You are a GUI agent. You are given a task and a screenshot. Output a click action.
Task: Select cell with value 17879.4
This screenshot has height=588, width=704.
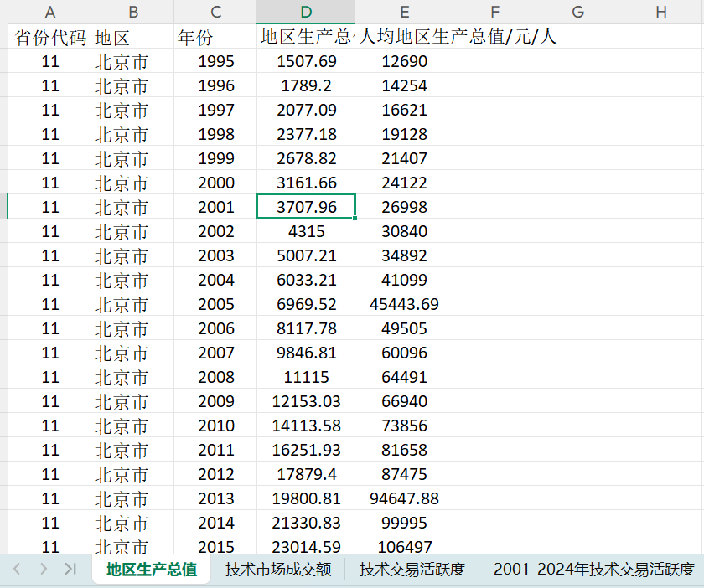point(306,473)
